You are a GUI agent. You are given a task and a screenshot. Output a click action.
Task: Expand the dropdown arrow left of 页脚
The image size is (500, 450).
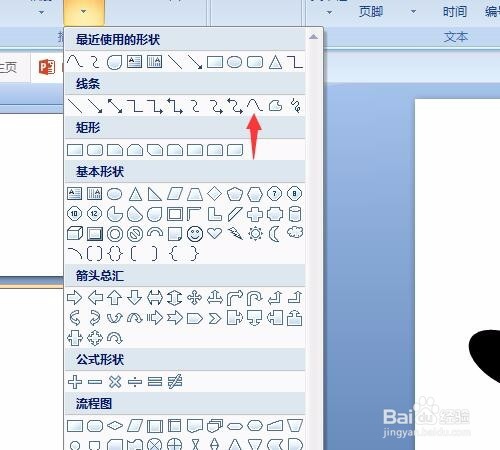pyautogui.click(x=329, y=13)
